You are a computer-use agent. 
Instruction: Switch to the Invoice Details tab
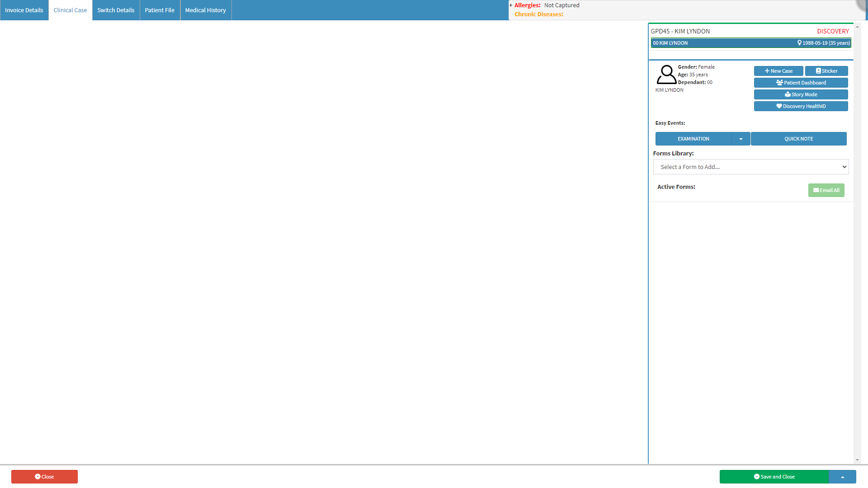tap(24, 10)
